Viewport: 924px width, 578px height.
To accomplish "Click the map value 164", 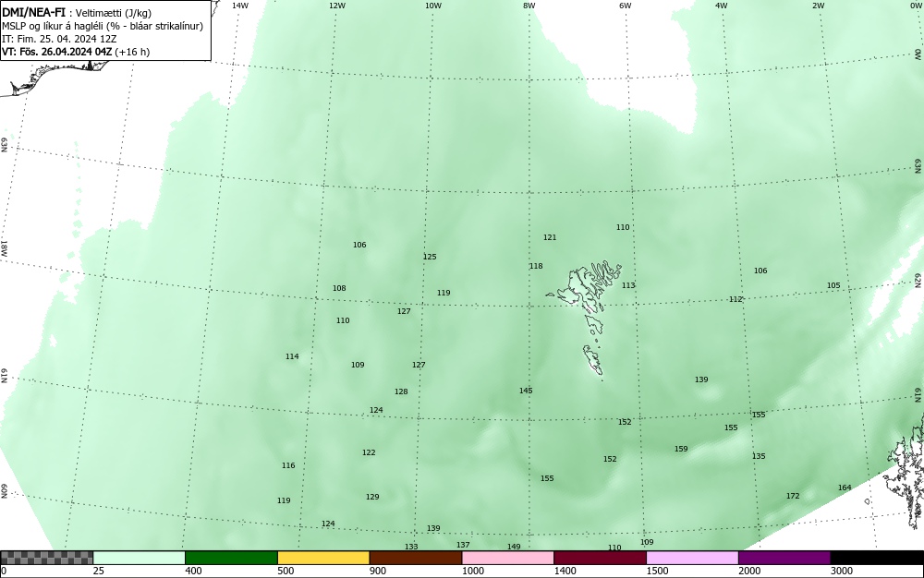I will 845,488.
